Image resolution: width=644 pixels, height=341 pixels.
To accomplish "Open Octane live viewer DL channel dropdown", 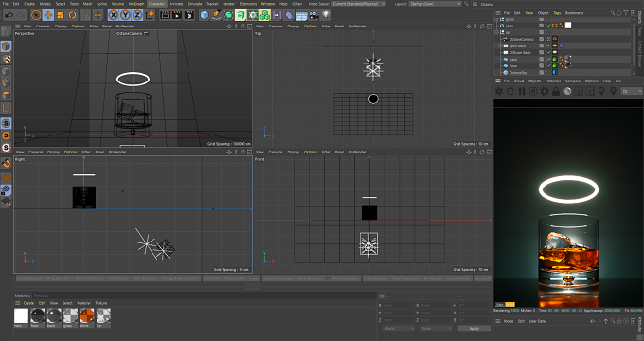I will 632,91.
